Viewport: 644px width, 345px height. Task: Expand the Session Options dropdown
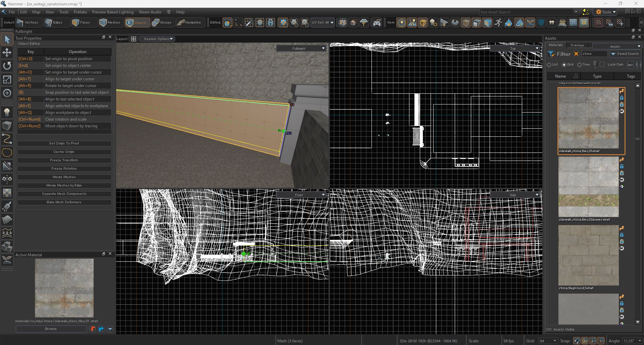click(x=157, y=39)
